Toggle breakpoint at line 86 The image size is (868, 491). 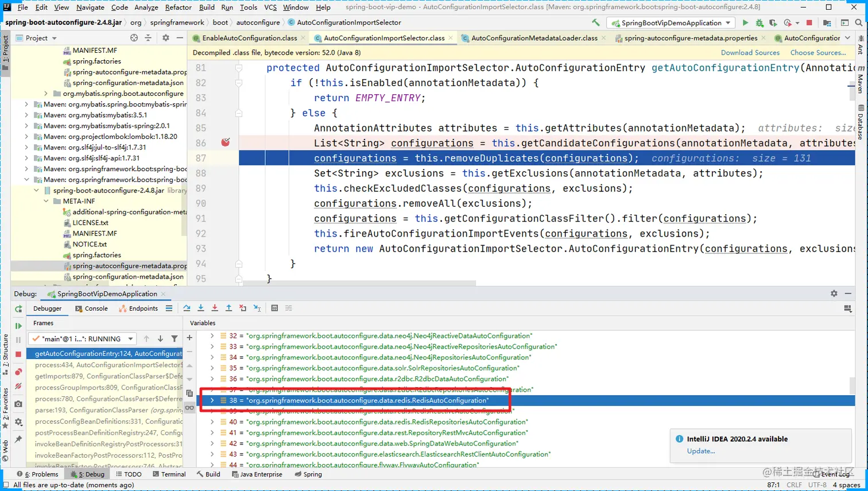tap(225, 142)
